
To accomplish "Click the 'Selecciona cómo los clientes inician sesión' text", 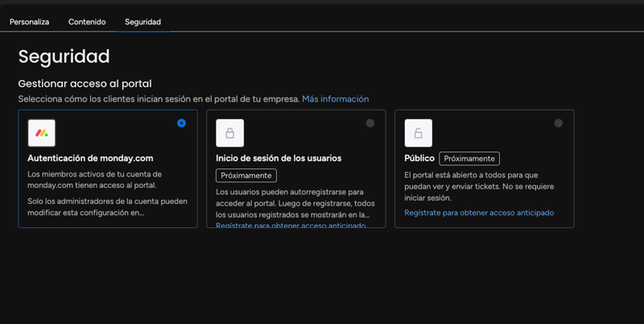I will pyautogui.click(x=159, y=99).
